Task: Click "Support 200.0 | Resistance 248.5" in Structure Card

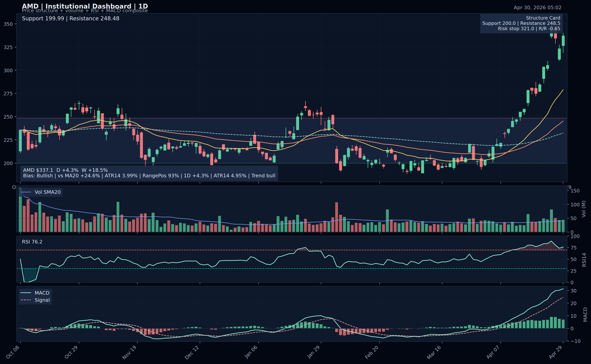Action: coord(521,23)
